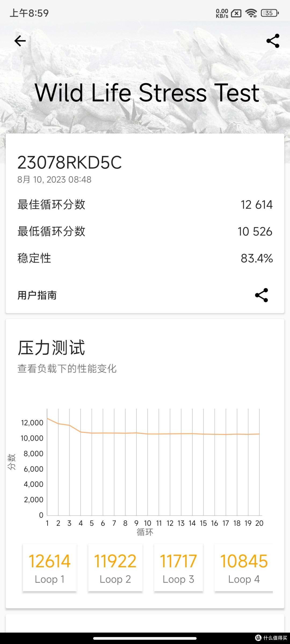This screenshot has width=290, height=644.
Task: Tap the clock showing 上午8:59
Action: click(x=29, y=13)
